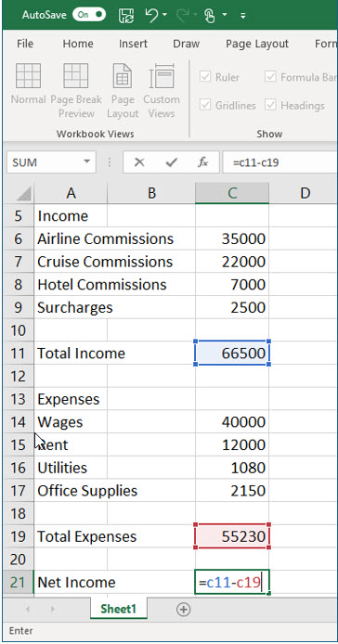Select column D header
Screen dimensions: 338x644
(305, 193)
